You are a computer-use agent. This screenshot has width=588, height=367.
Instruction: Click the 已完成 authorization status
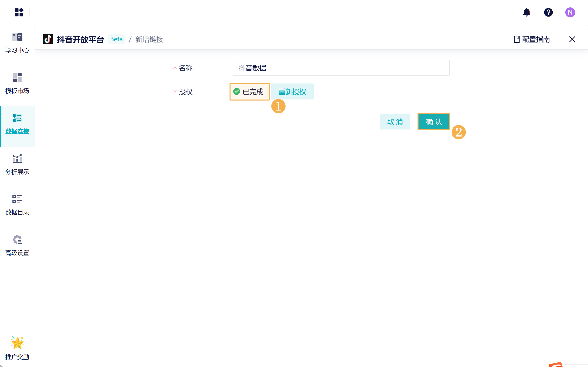(x=249, y=92)
